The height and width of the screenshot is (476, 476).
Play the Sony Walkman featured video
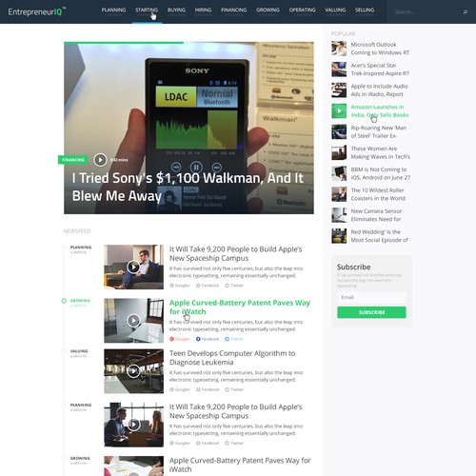click(100, 160)
